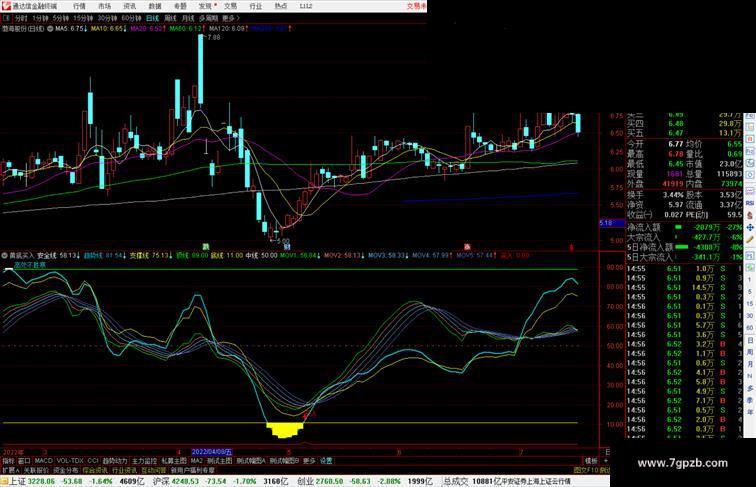The image size is (756, 487).
Task: Switch the chart to the 15分钟 period
Action: [x=83, y=18]
